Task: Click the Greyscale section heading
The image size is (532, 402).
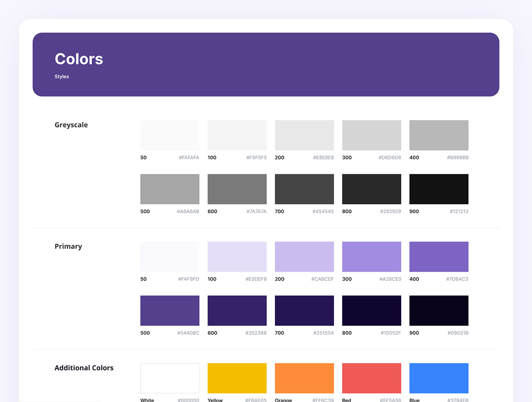Action: pyautogui.click(x=71, y=125)
